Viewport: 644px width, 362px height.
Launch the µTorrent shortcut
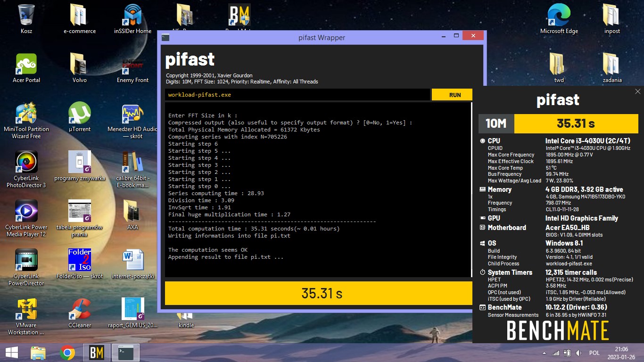coord(80,117)
